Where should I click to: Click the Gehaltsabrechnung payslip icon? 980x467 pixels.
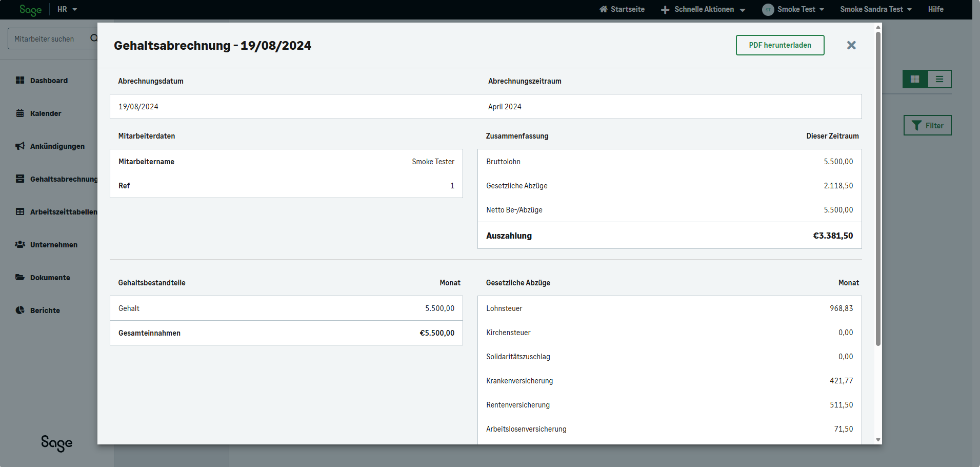(x=20, y=179)
